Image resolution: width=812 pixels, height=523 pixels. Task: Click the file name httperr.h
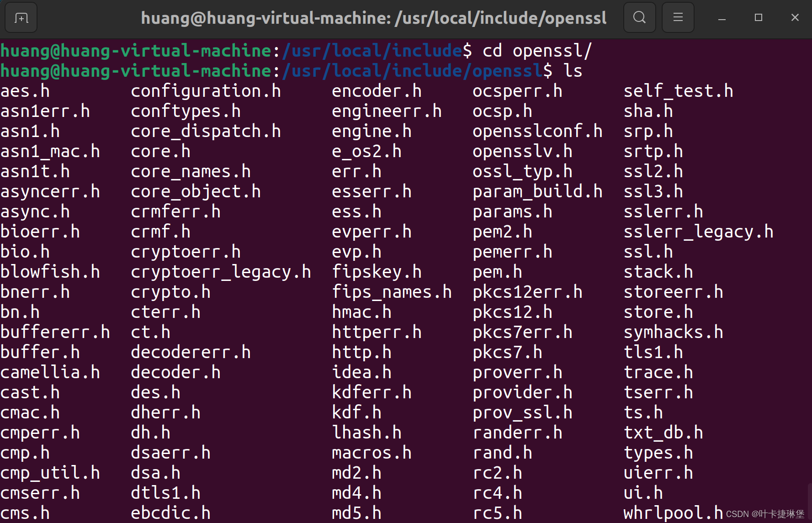377,332
